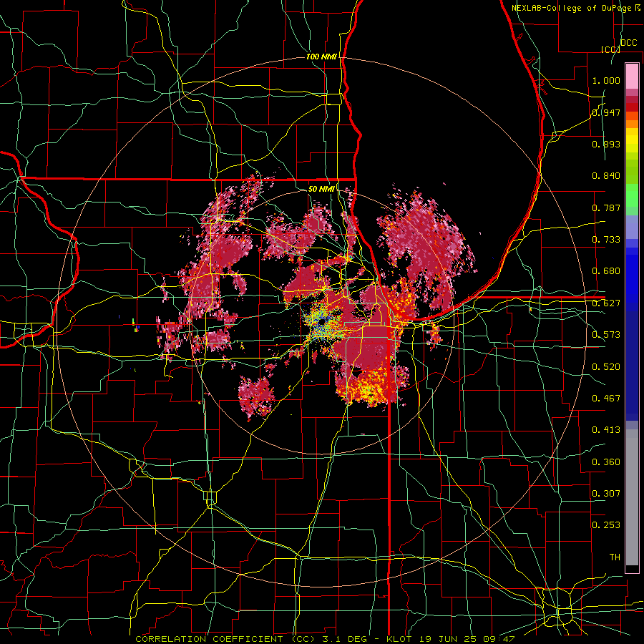Select the 0.733 scale value
The image size is (644, 644).
tap(606, 240)
